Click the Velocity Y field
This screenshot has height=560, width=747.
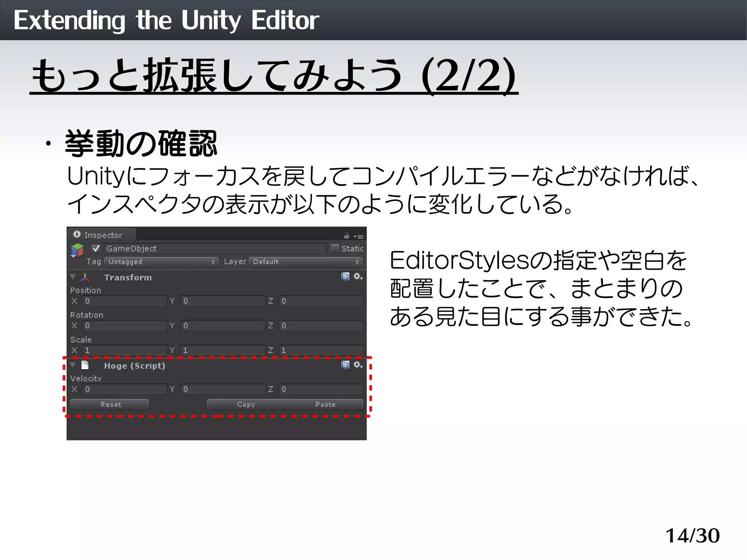click(223, 389)
